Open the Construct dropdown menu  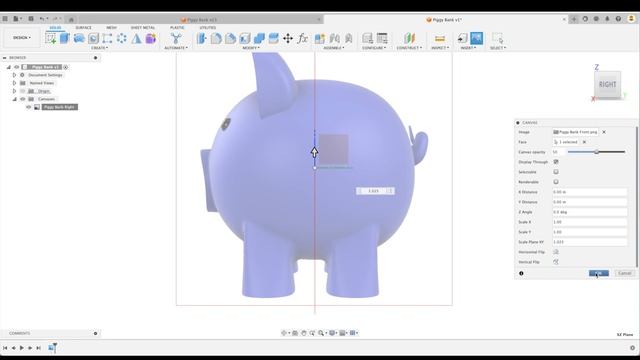pos(409,48)
